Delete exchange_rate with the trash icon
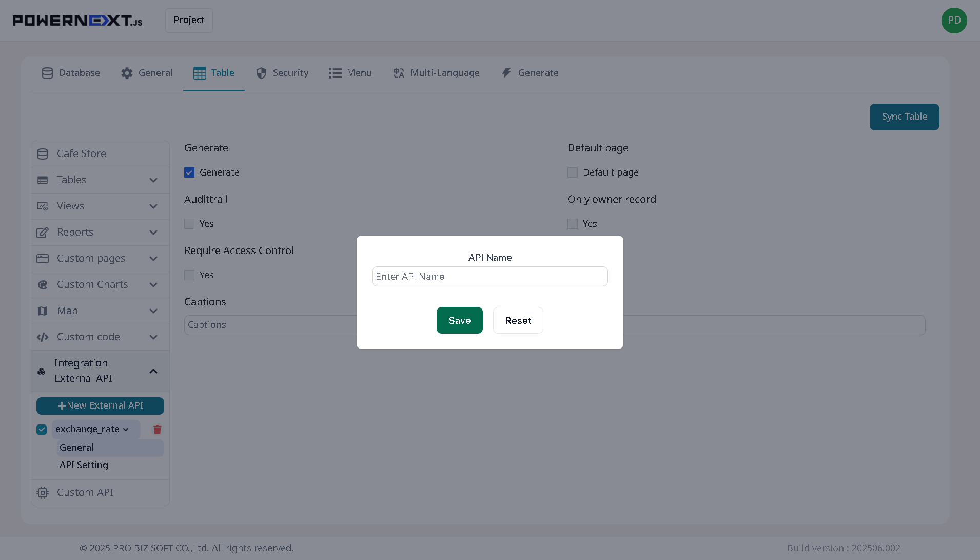980x560 pixels. tap(158, 430)
